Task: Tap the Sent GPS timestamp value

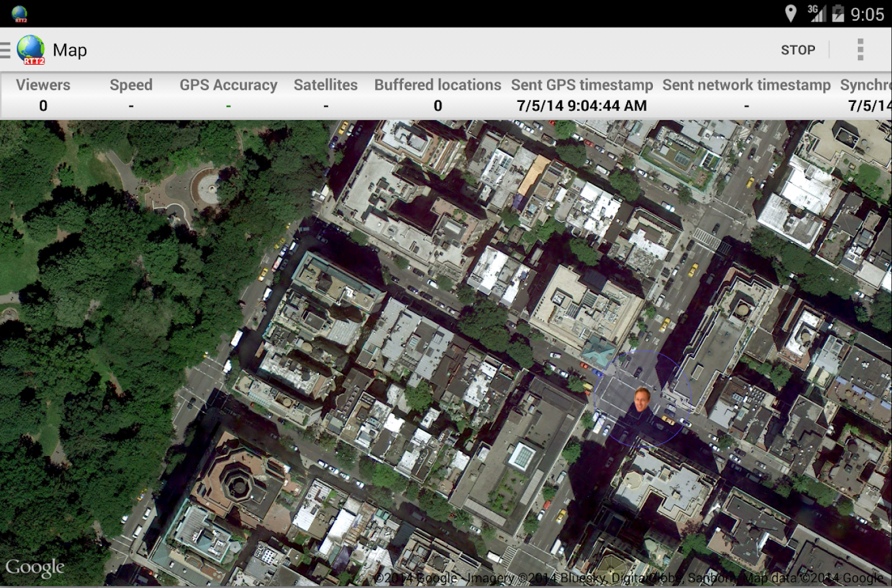Action: point(582,105)
